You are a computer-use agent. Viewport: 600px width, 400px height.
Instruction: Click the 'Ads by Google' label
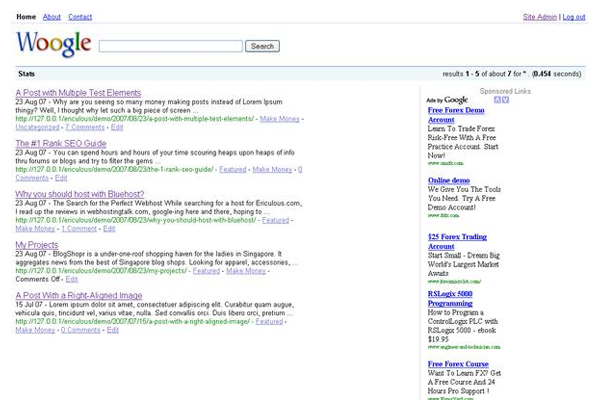pyautogui.click(x=447, y=100)
